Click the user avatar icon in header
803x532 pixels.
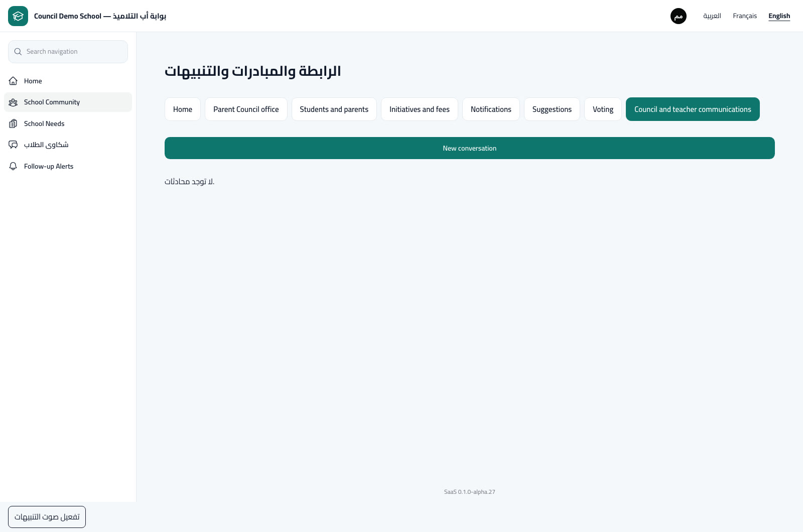pos(679,16)
